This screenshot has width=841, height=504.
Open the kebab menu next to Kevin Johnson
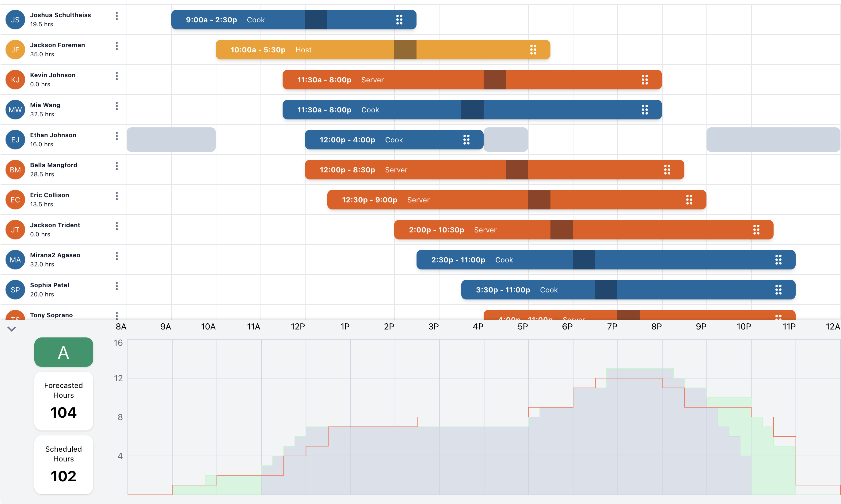point(116,76)
